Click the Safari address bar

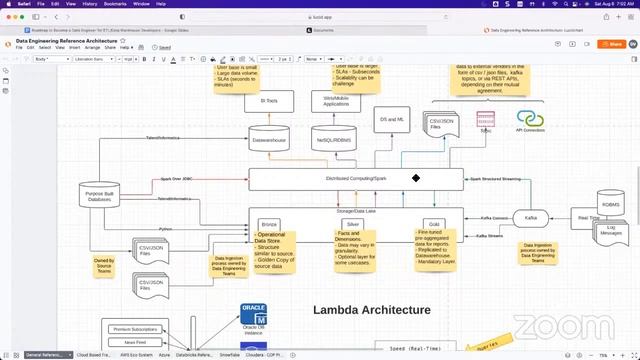pyautogui.click(x=320, y=17)
